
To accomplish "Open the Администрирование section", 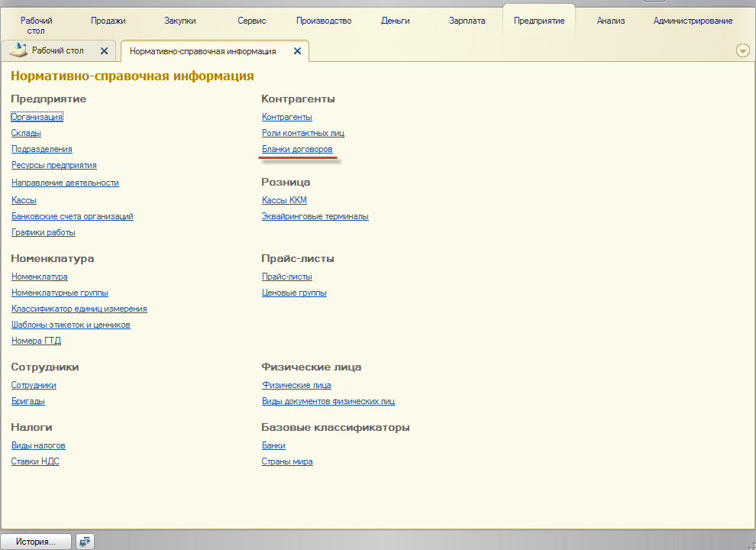I will (x=693, y=21).
